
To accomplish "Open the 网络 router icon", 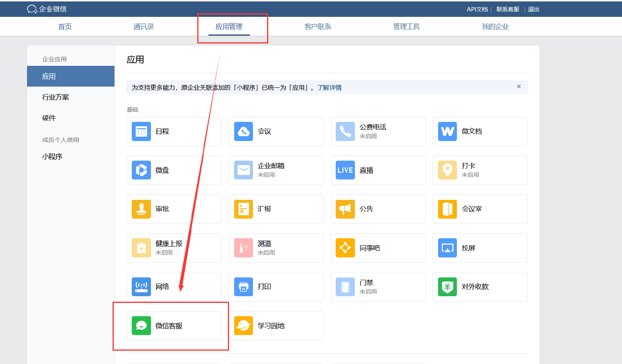I will (x=141, y=287).
